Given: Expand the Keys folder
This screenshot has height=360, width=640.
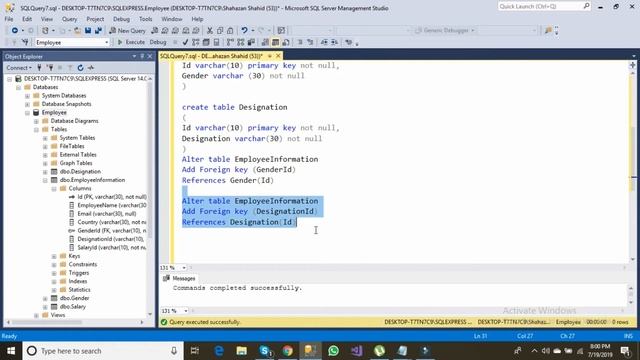Looking at the screenshot, I should (x=54, y=256).
